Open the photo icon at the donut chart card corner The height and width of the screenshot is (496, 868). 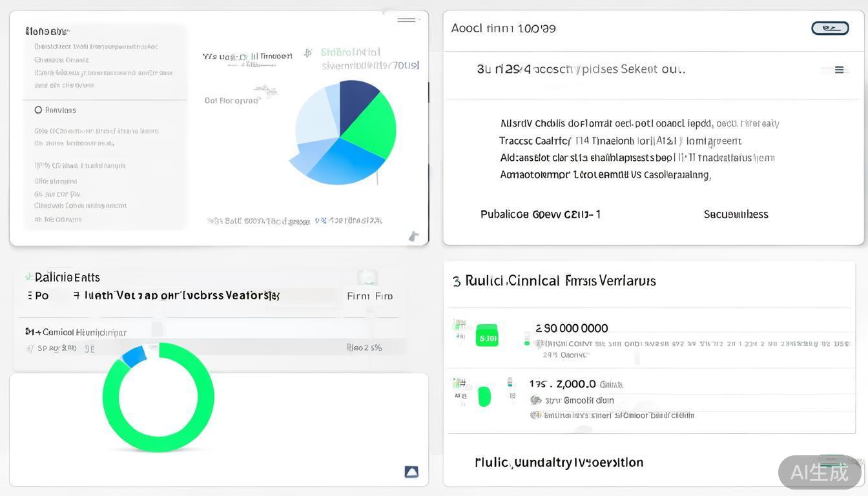click(x=411, y=472)
